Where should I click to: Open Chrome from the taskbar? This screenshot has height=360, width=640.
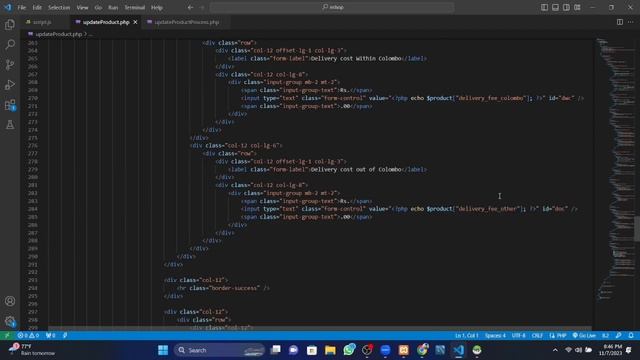point(422,350)
